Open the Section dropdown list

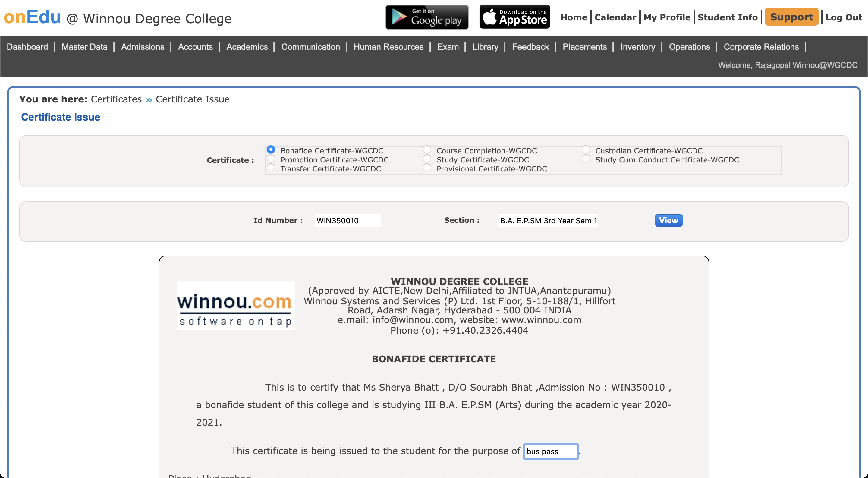548,221
